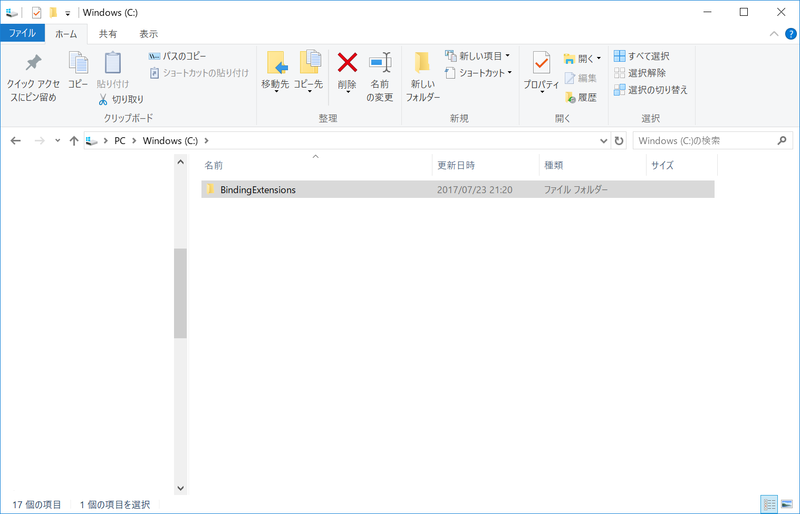
Task: Open the Customize Quick Access Toolbar dropdown
Action: tap(67, 13)
